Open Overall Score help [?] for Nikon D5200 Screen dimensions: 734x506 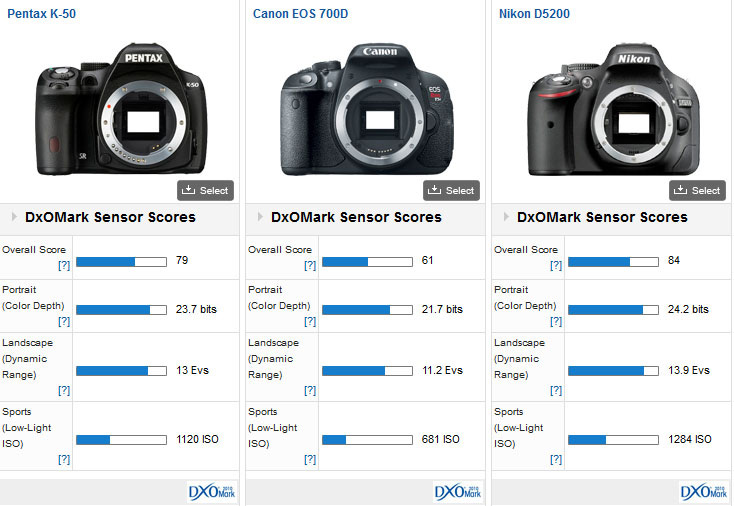pyautogui.click(x=556, y=265)
